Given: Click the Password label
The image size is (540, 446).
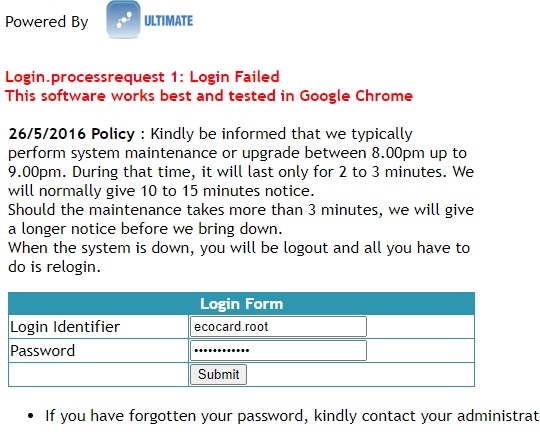Looking at the screenshot, I should click(x=43, y=351).
